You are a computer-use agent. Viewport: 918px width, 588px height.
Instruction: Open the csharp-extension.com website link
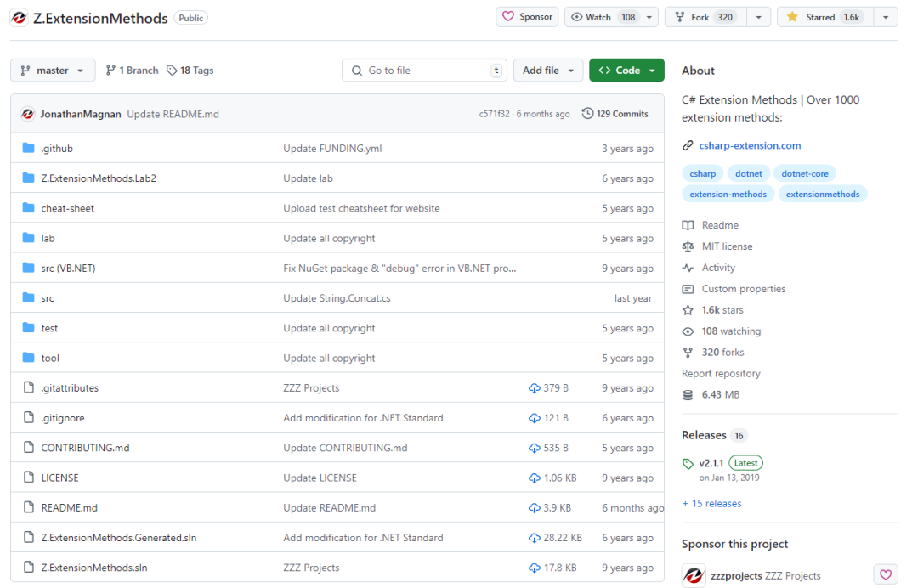[749, 145]
